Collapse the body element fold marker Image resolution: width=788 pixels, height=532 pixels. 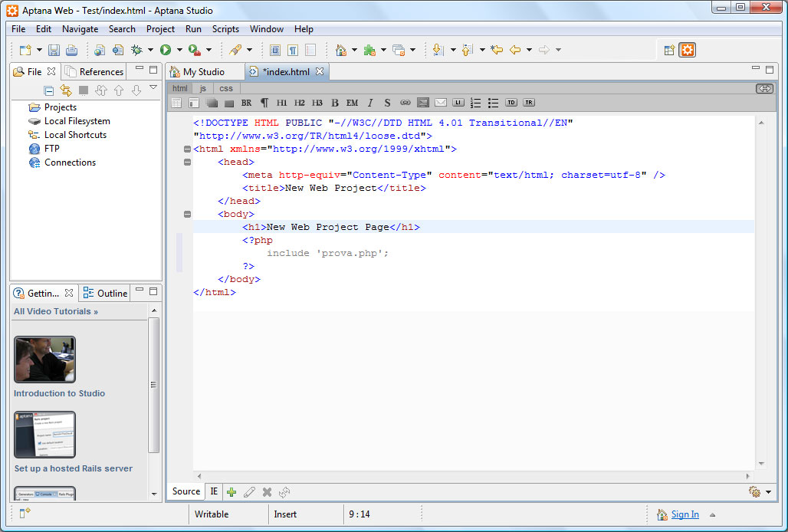pyautogui.click(x=188, y=215)
